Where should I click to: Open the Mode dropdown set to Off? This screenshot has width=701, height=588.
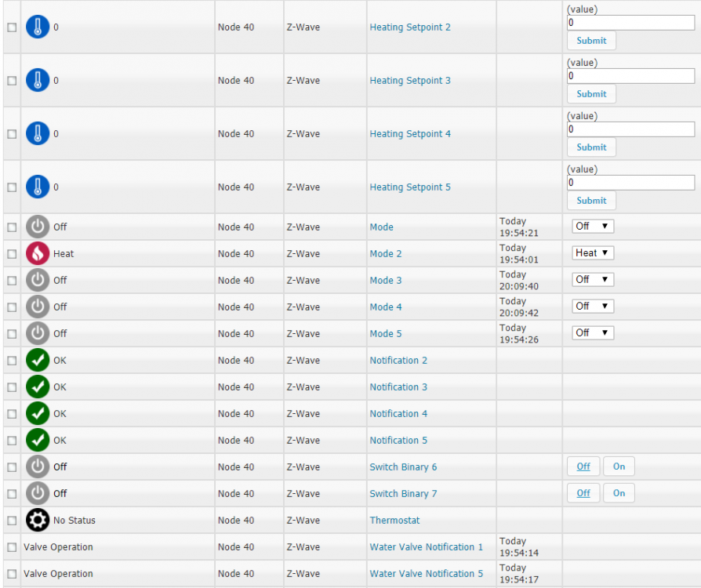tap(593, 227)
